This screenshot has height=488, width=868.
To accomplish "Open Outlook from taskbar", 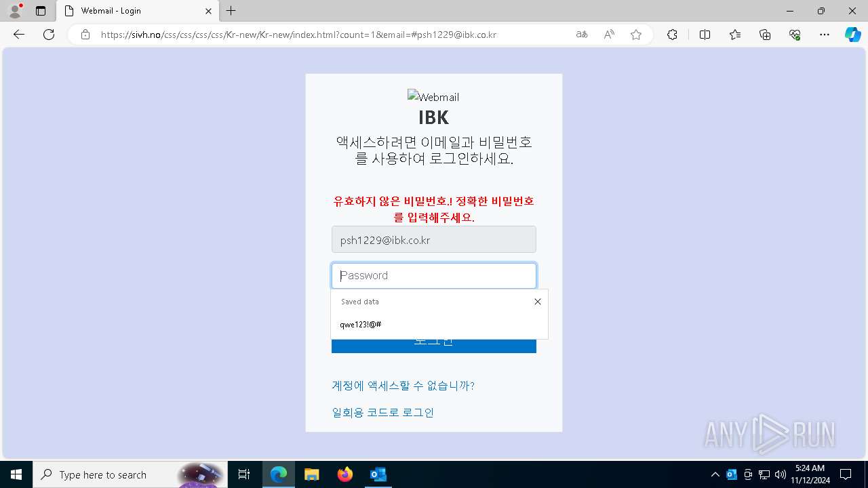I will (378, 474).
